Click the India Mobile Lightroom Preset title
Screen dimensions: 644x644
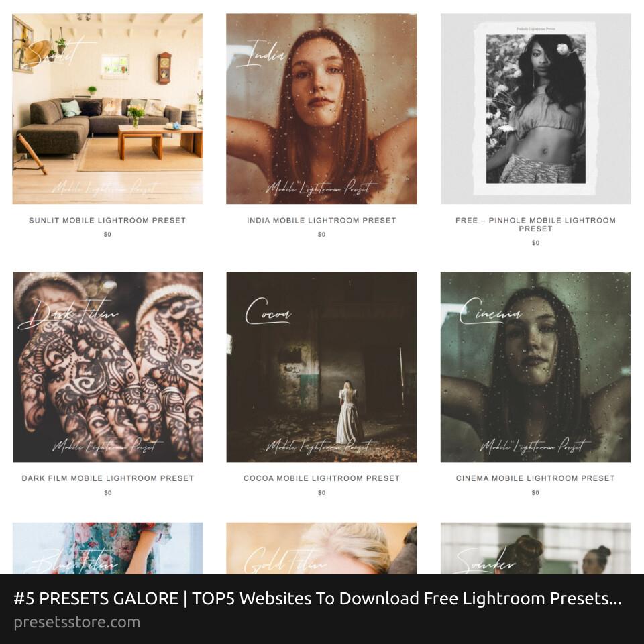(x=321, y=221)
